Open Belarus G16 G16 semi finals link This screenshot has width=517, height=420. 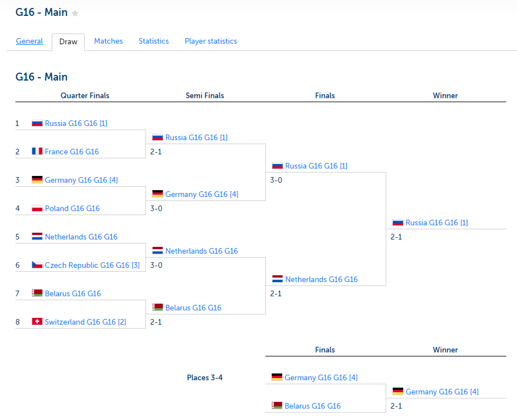pos(193,308)
